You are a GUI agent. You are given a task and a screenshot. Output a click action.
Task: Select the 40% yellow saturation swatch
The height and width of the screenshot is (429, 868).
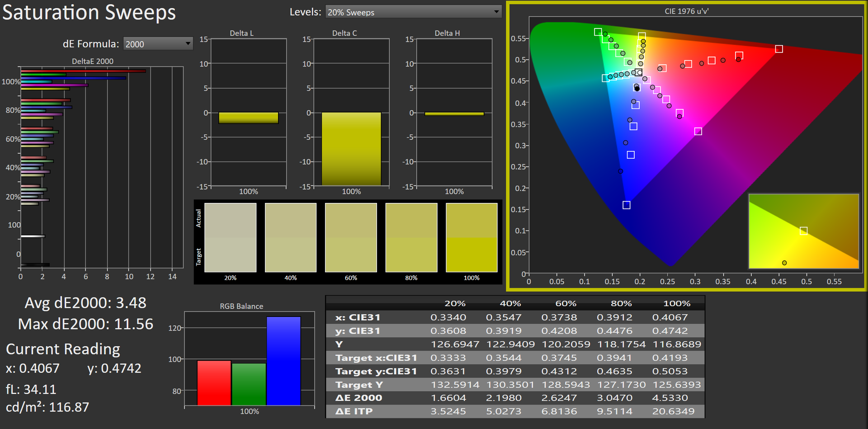click(x=291, y=237)
